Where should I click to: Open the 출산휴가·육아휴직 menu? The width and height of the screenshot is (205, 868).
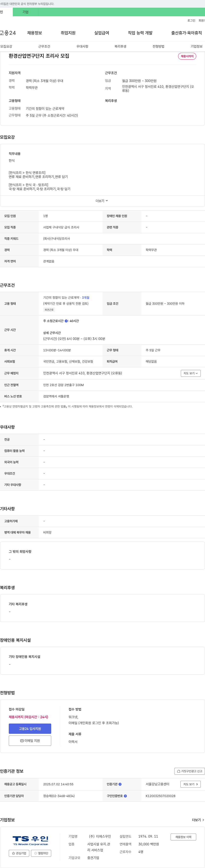186,33
